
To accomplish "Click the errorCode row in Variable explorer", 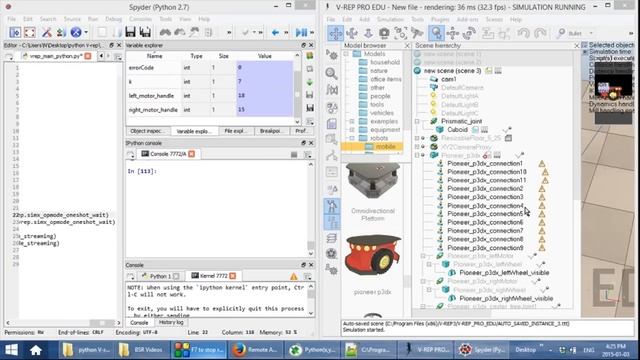I will 209,68.
